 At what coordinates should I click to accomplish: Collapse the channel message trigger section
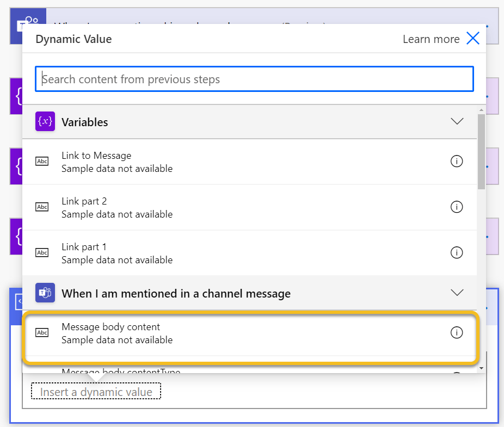(457, 293)
